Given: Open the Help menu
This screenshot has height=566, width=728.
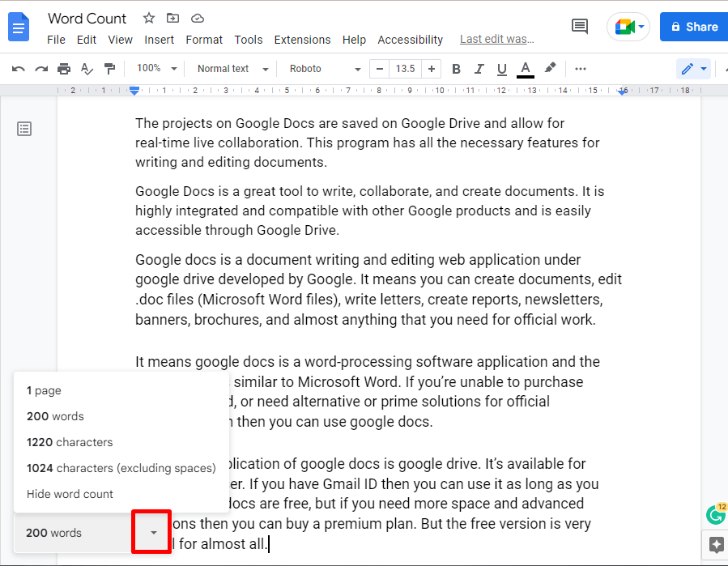Looking at the screenshot, I should click(354, 40).
